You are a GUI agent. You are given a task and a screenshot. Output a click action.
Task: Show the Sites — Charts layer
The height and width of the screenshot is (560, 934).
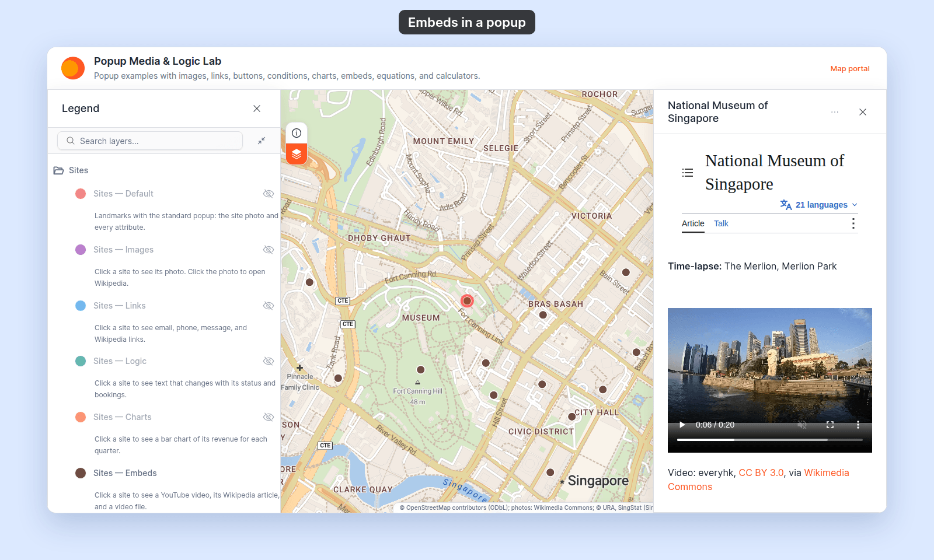pyautogui.click(x=269, y=417)
